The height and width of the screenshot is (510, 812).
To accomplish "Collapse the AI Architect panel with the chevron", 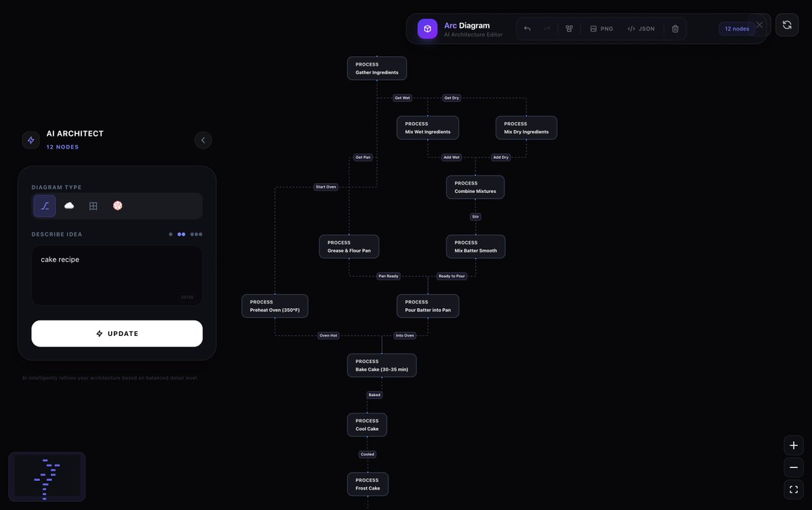I will coord(203,140).
